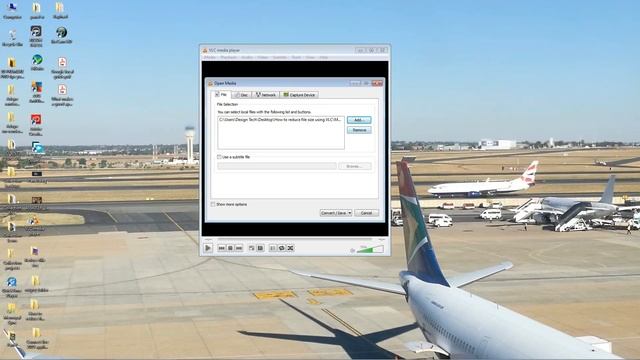Click the Convert / Save button
The height and width of the screenshot is (360, 640).
(333, 213)
